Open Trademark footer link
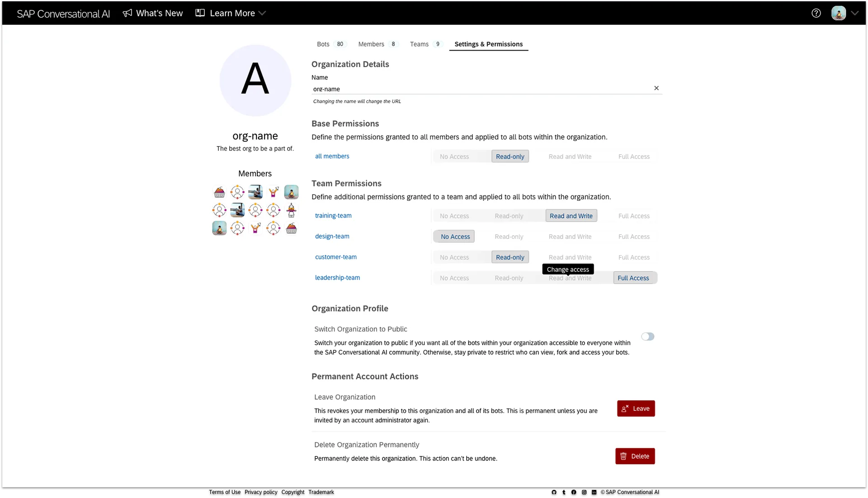The height and width of the screenshot is (498, 868). click(x=321, y=492)
